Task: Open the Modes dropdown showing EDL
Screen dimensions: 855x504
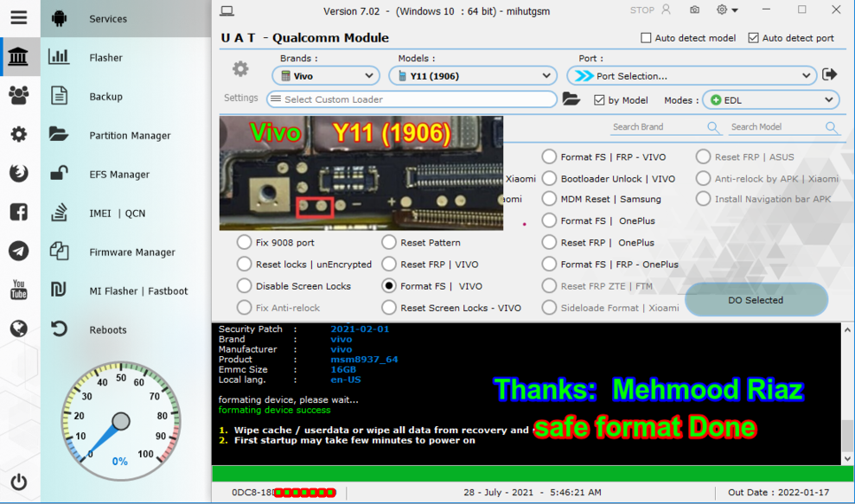Action: (x=770, y=99)
